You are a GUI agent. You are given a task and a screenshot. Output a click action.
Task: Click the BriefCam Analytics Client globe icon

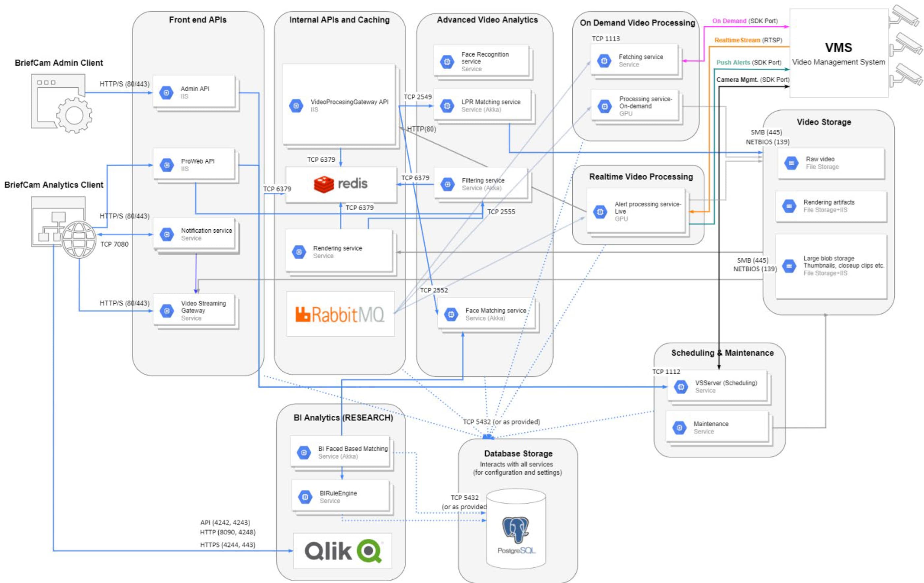click(x=79, y=240)
